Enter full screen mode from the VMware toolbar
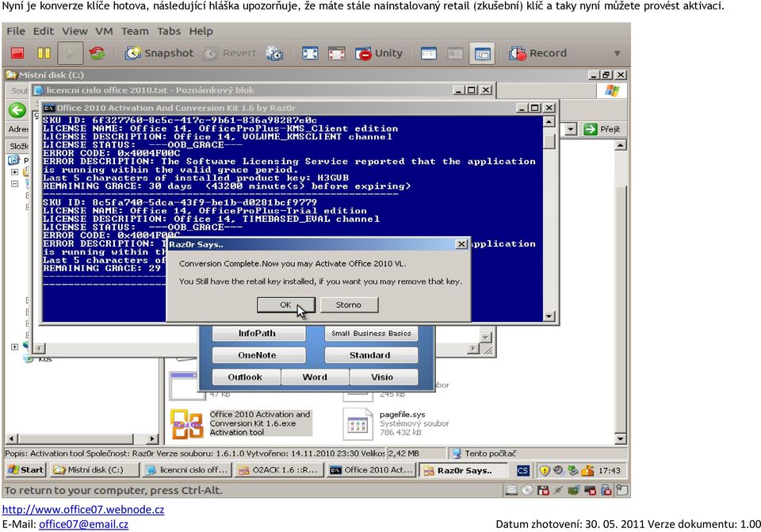Image resolution: width=761 pixels, height=532 pixels. [x=310, y=53]
